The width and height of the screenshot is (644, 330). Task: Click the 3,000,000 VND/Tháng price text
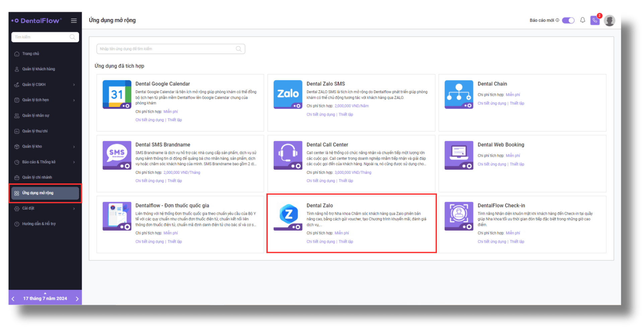point(353,173)
